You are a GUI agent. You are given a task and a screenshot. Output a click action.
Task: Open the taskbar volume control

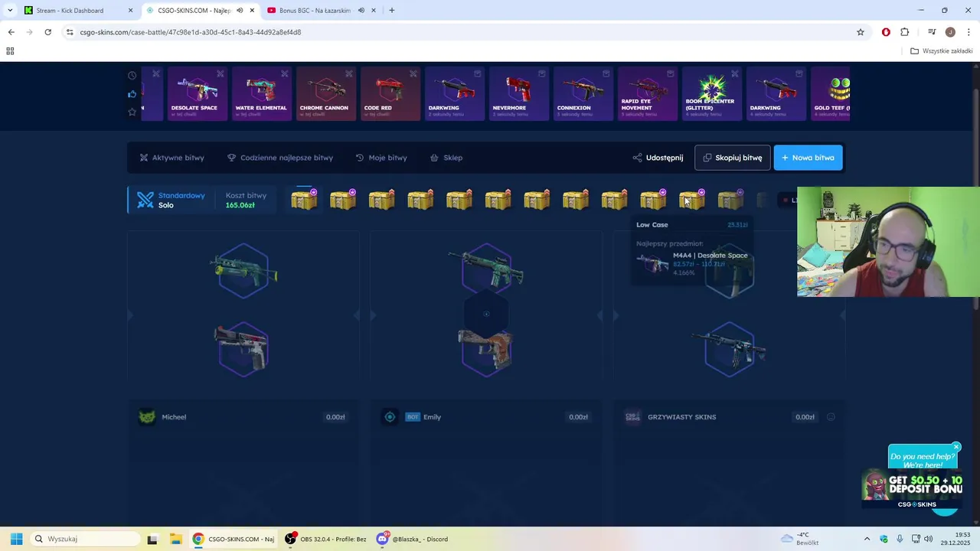pyautogui.click(x=928, y=539)
